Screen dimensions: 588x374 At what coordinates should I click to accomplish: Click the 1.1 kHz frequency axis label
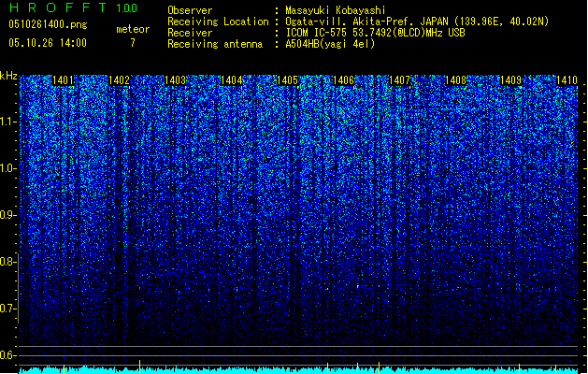[7, 122]
